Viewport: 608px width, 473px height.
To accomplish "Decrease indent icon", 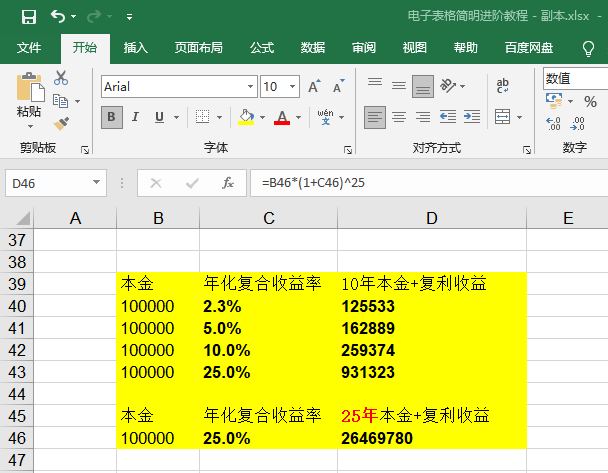I will pyautogui.click(x=448, y=117).
